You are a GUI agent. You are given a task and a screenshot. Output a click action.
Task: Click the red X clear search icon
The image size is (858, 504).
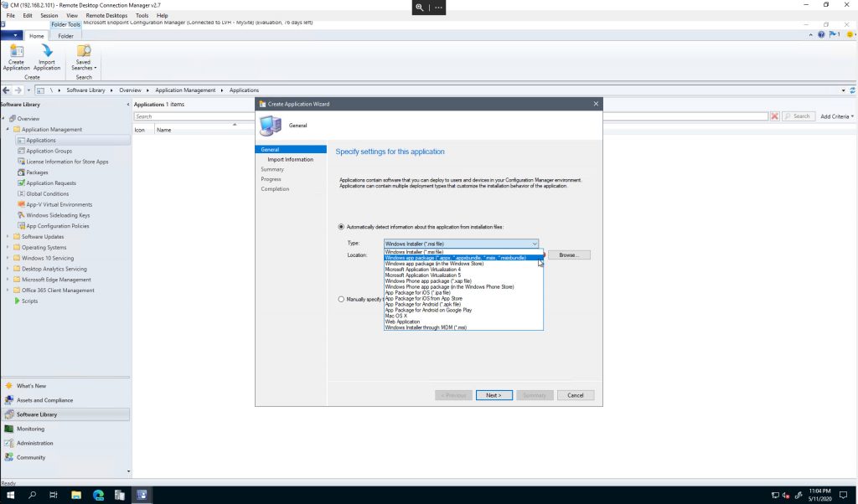pos(774,116)
